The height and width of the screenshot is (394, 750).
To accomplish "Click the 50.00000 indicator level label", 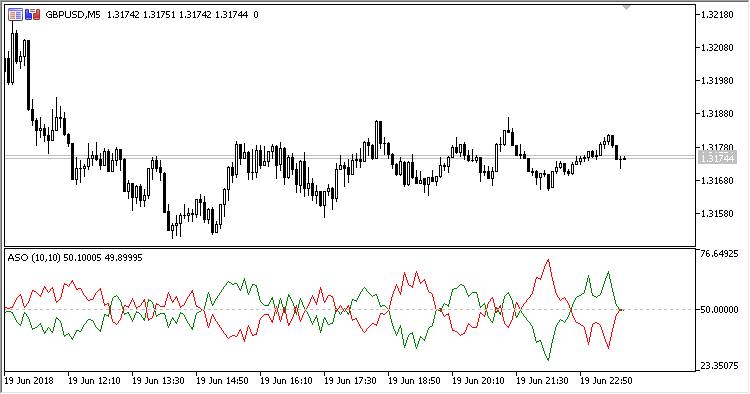I will click(719, 310).
